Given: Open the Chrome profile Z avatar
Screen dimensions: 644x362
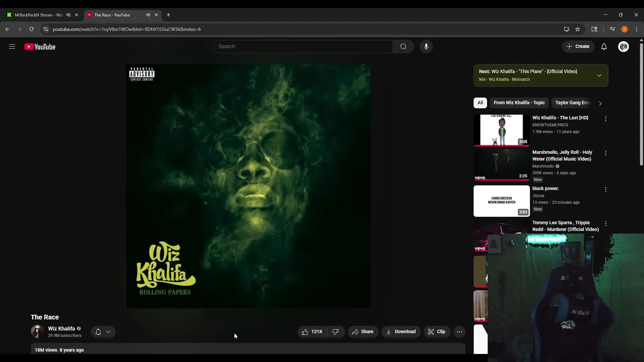Looking at the screenshot, I should pyautogui.click(x=624, y=29).
